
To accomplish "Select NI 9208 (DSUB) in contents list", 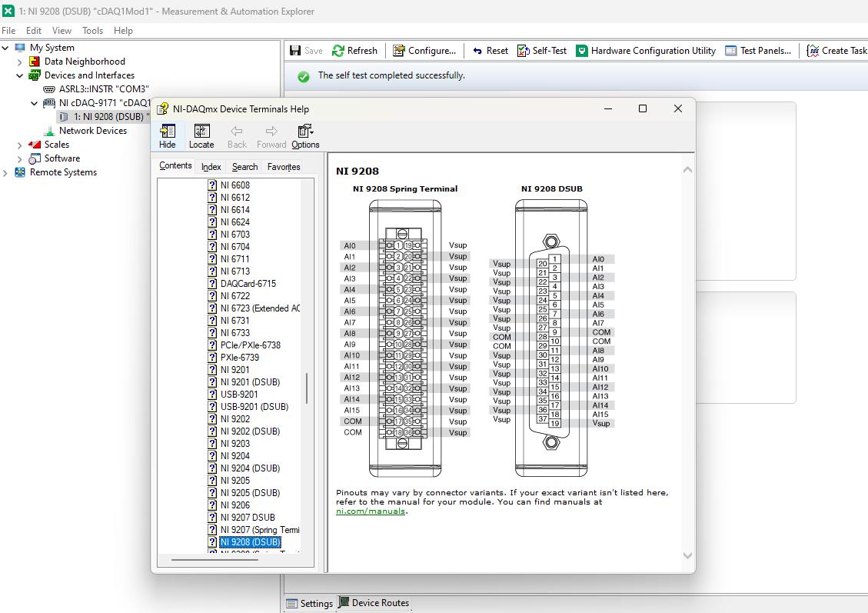I will click(250, 542).
